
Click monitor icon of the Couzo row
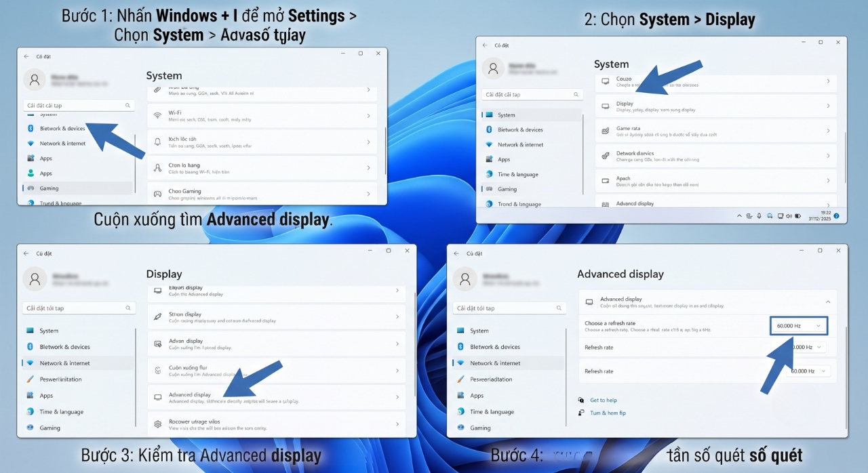pos(606,81)
